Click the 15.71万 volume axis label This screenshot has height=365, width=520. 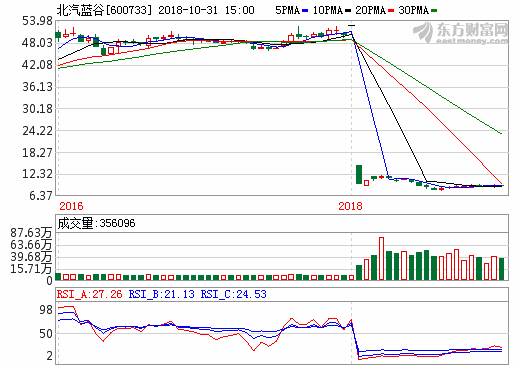click(x=31, y=269)
